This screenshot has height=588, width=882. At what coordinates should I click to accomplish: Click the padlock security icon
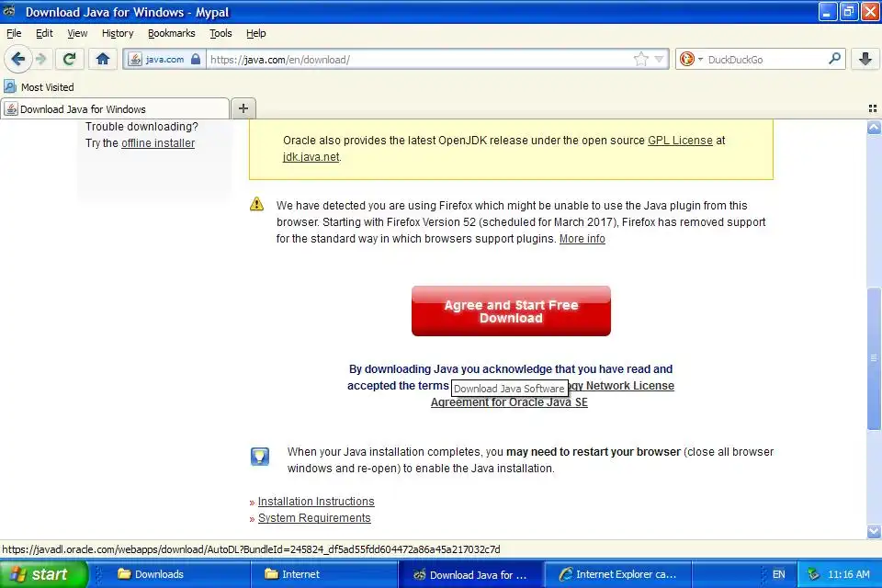pos(196,59)
